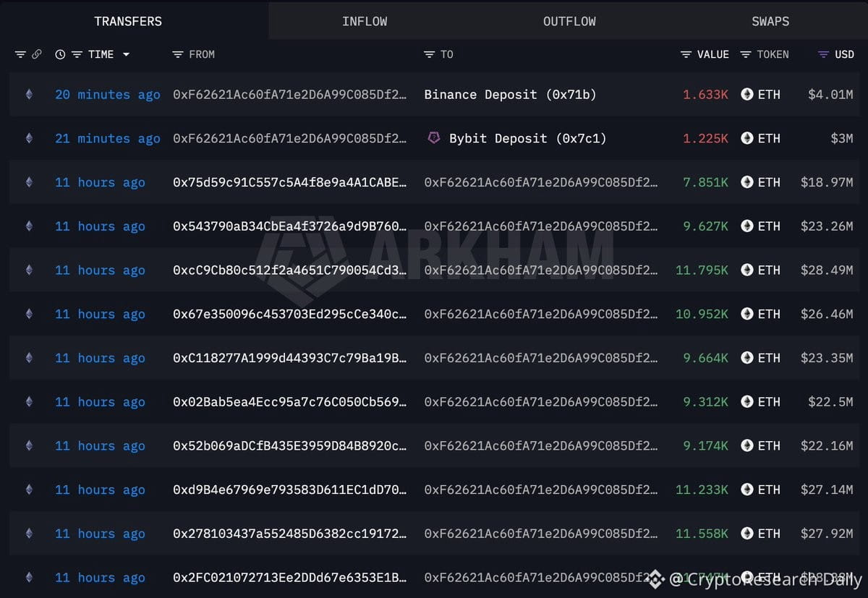
Task: Click the ETH token icon in the 10.952K row
Action: click(747, 314)
